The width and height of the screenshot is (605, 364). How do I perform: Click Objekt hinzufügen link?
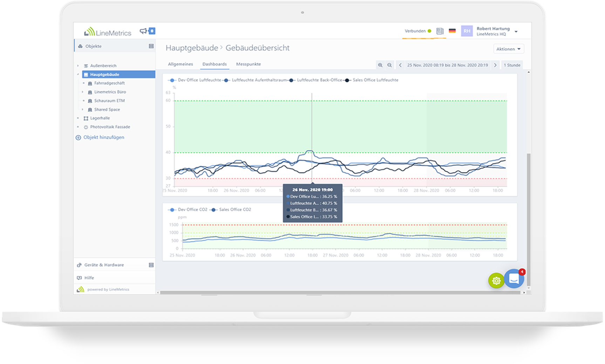103,137
